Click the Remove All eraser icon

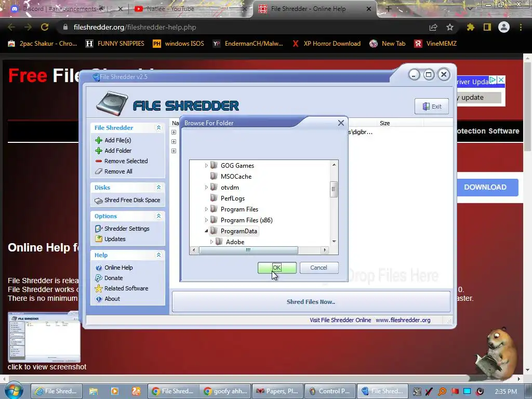[x=99, y=171]
